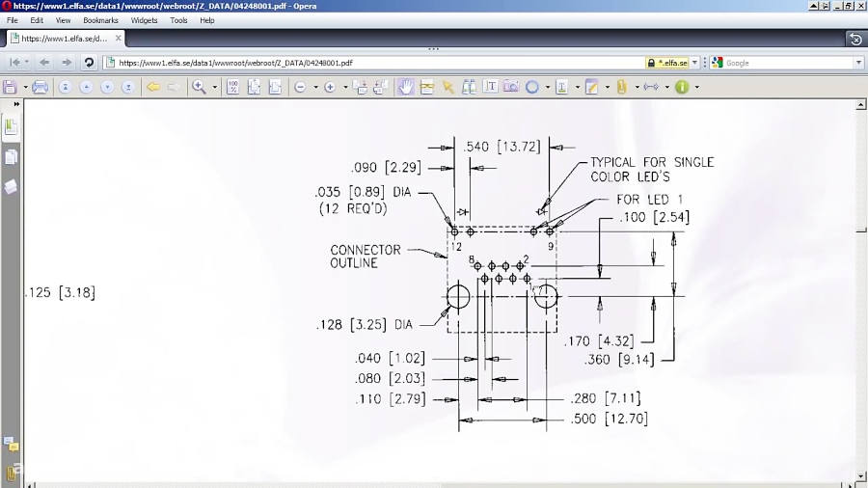Switch to the elfa.se PDF tab

(x=66, y=39)
